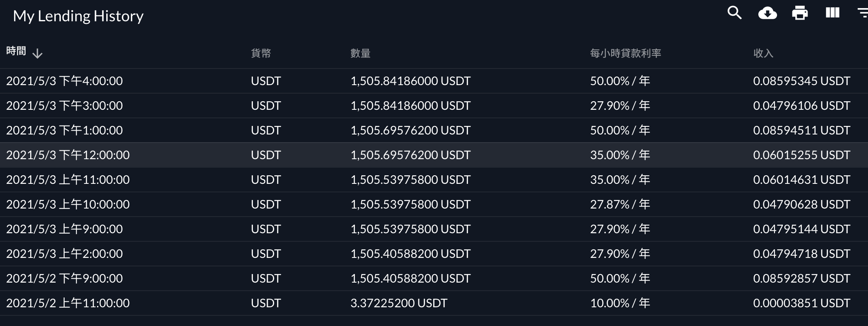The width and height of the screenshot is (868, 326).
Task: Select the 2021/5/3 下午4:00:00 row
Action: tap(434, 81)
